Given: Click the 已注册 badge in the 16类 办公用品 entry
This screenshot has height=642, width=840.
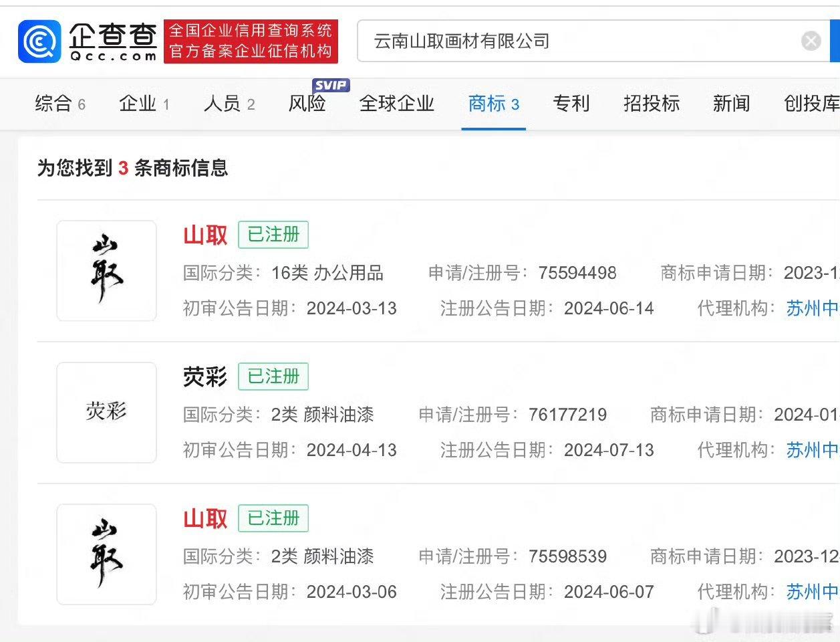Looking at the screenshot, I should [273, 235].
